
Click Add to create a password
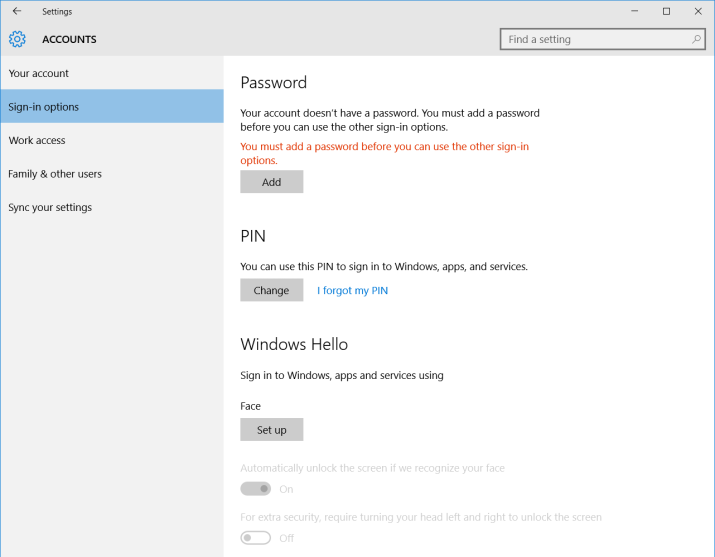click(271, 182)
